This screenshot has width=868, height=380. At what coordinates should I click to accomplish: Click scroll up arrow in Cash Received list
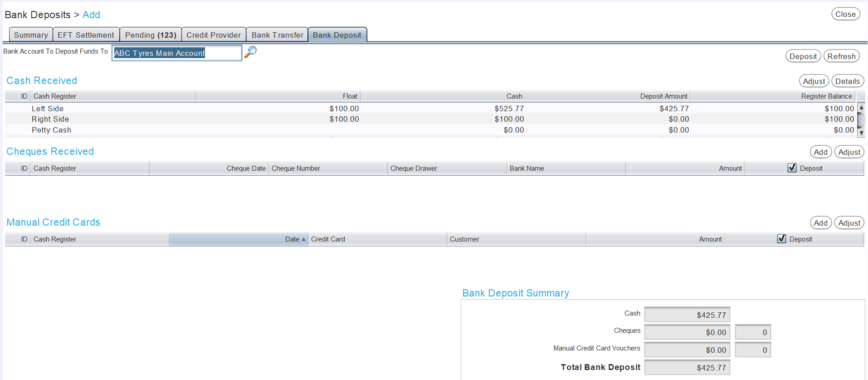click(861, 108)
